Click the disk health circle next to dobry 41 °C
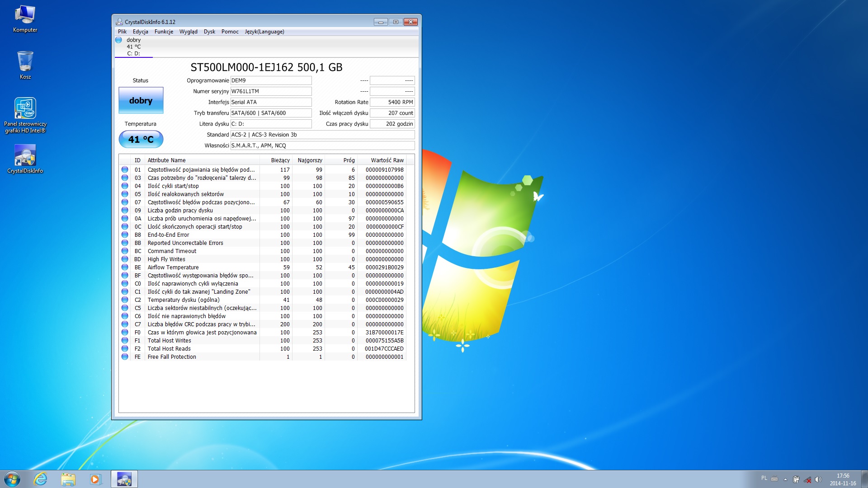The height and width of the screenshot is (488, 868). coord(118,40)
